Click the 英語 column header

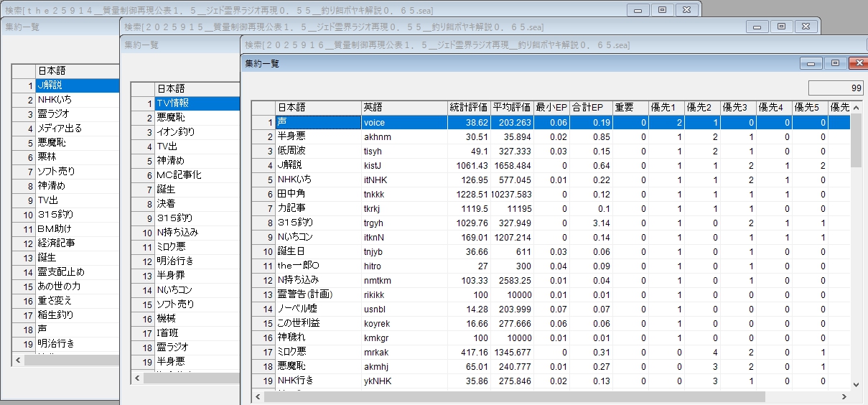[403, 108]
